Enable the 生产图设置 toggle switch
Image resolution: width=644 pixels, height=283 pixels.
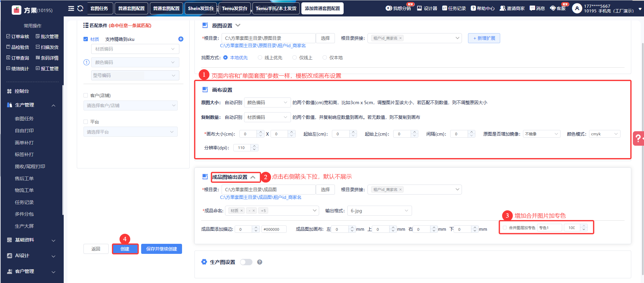tap(246, 262)
